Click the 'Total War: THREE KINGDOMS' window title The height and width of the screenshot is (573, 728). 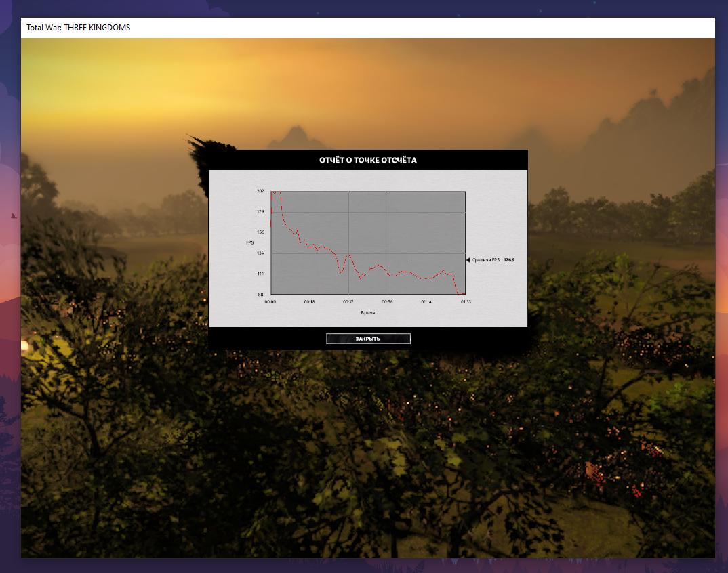click(79, 27)
